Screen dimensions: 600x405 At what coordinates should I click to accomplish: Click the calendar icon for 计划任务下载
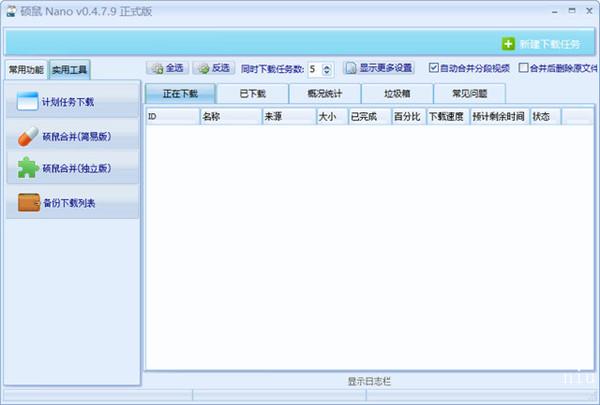pyautogui.click(x=28, y=101)
